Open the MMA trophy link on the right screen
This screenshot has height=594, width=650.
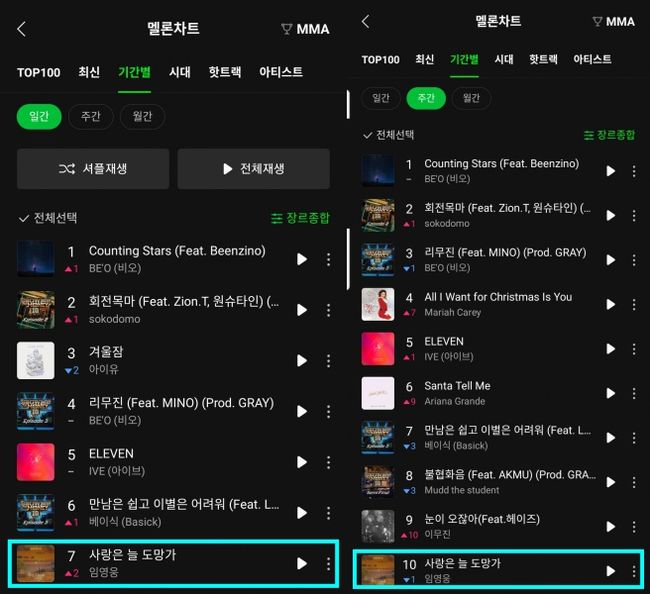[614, 22]
